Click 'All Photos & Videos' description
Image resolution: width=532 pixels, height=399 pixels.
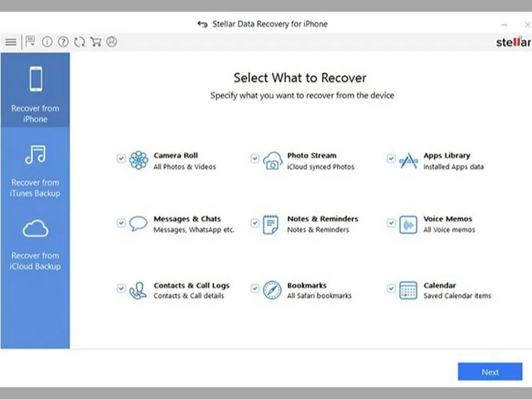(185, 167)
